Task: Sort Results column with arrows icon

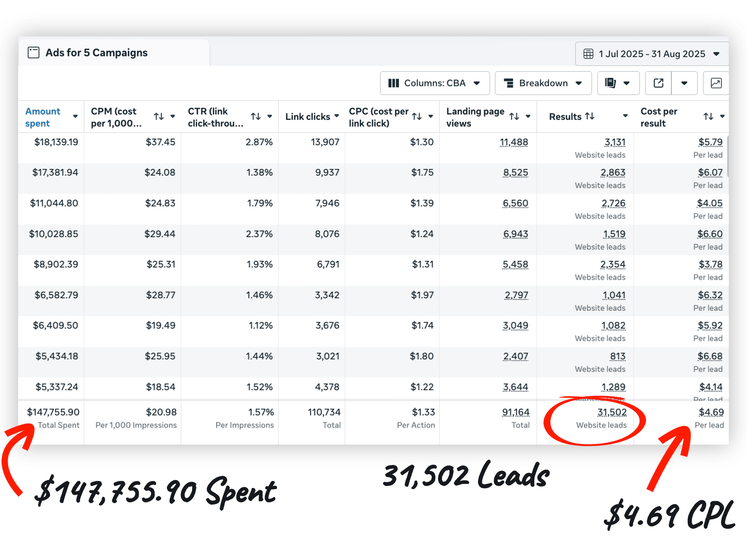Action: click(590, 116)
